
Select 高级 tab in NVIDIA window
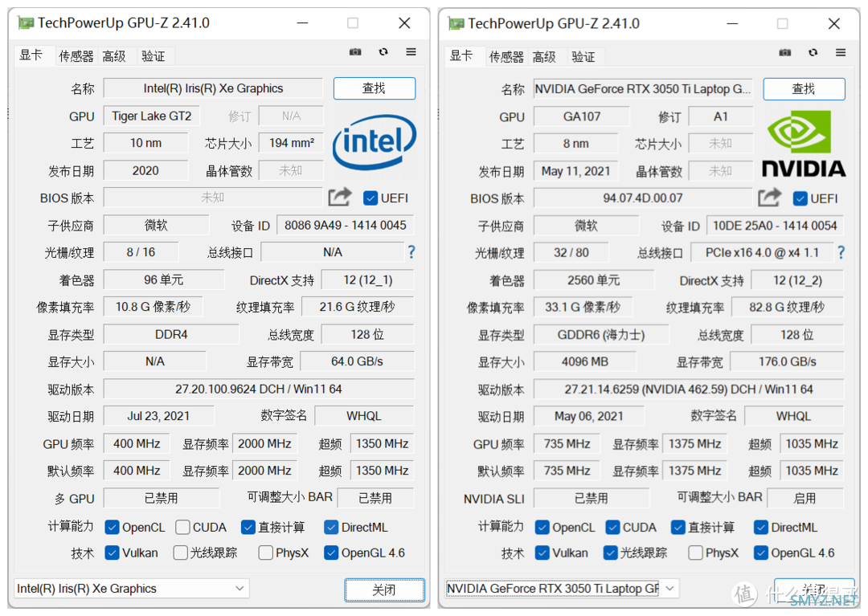pos(544,57)
